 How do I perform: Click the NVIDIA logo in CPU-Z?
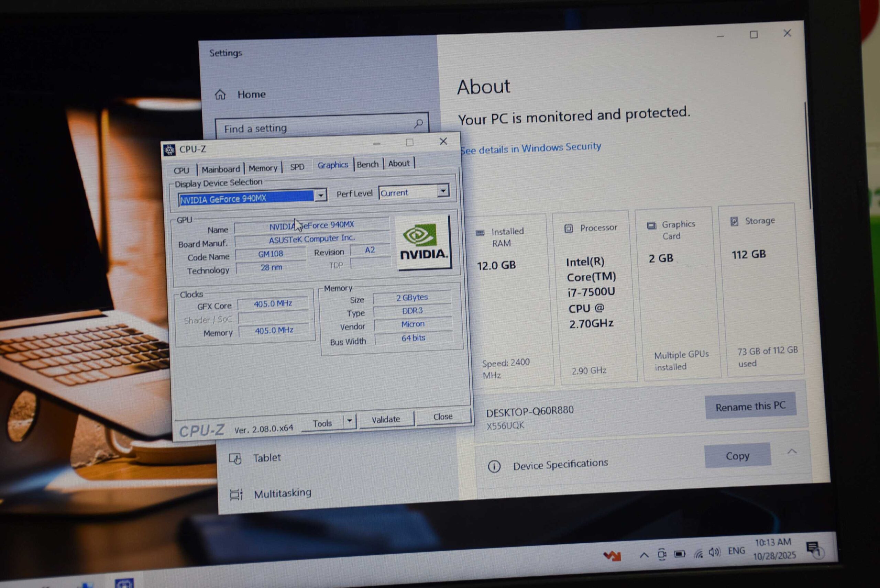423,242
